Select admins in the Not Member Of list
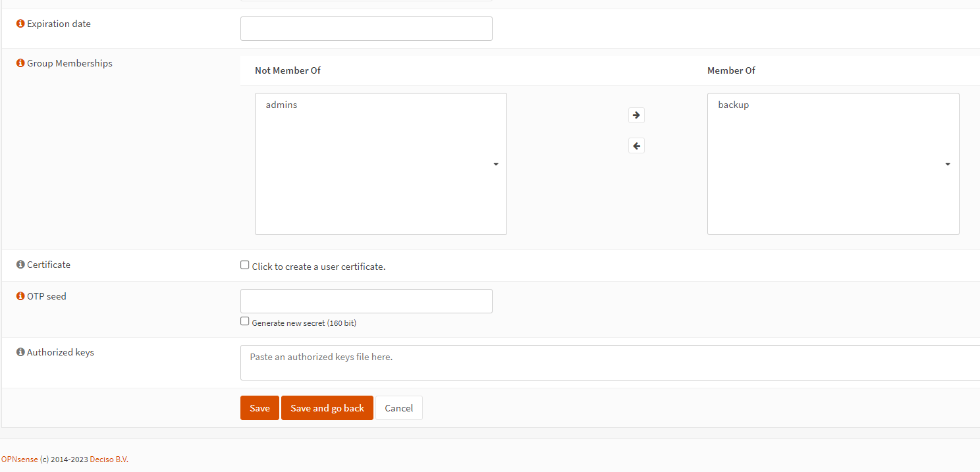Screen dimensions: 980x472 click(x=281, y=104)
